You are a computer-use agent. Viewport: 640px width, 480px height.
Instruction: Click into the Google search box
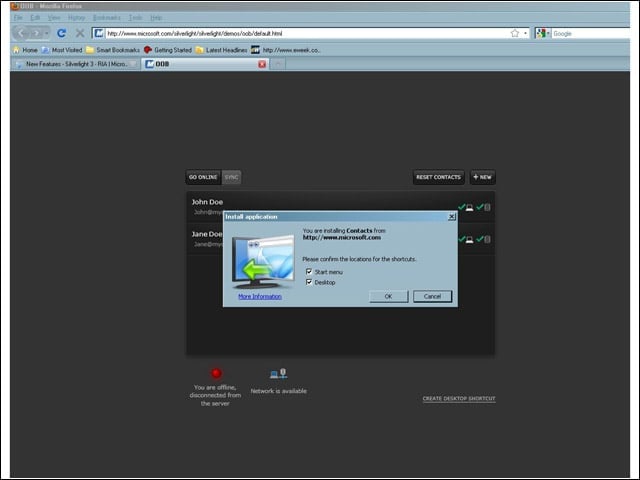(x=591, y=33)
